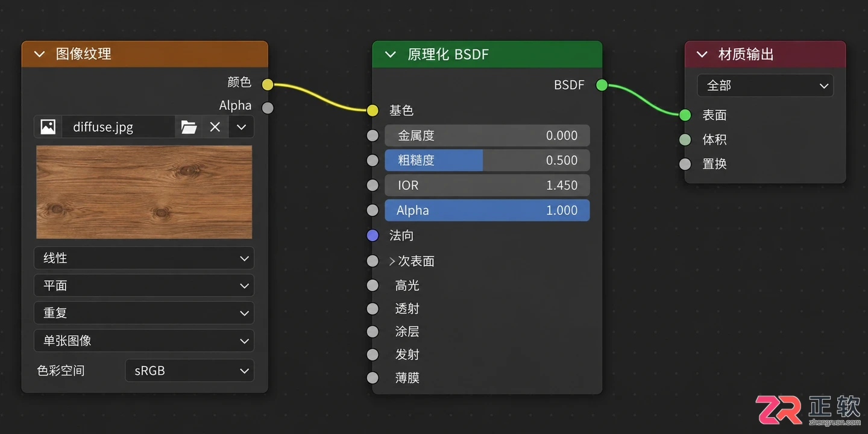Screen dimensions: 868x434
Task: Collapse the 图像纹理 node
Action: pos(40,54)
